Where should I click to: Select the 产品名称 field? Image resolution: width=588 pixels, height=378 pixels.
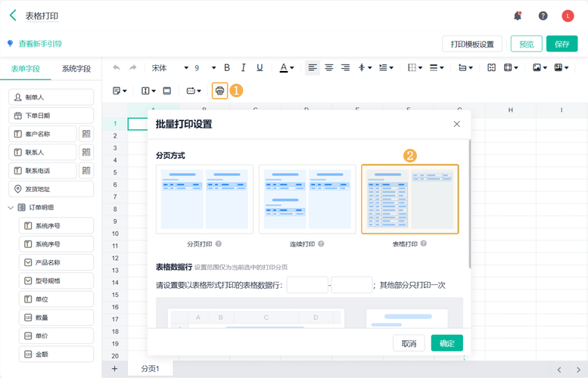pos(56,262)
